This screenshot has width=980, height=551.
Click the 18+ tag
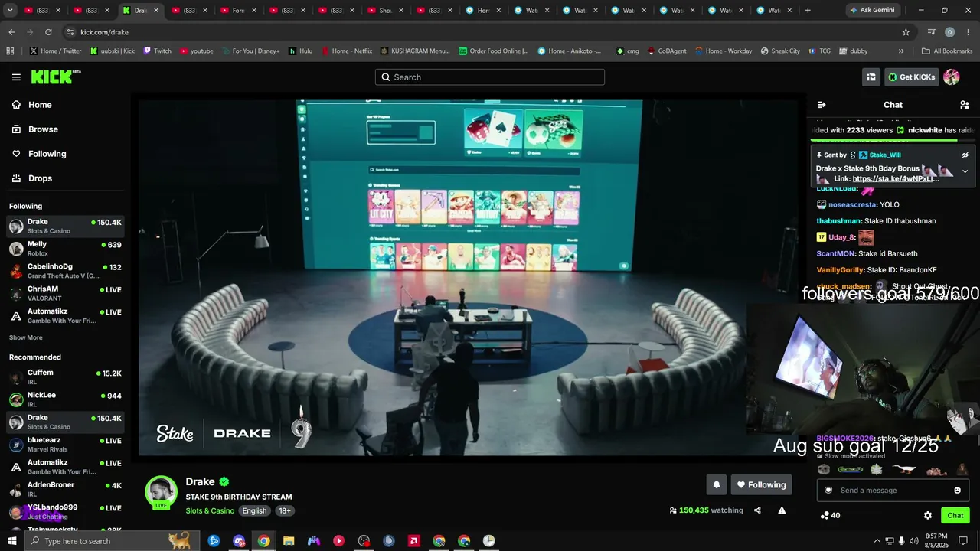point(285,510)
